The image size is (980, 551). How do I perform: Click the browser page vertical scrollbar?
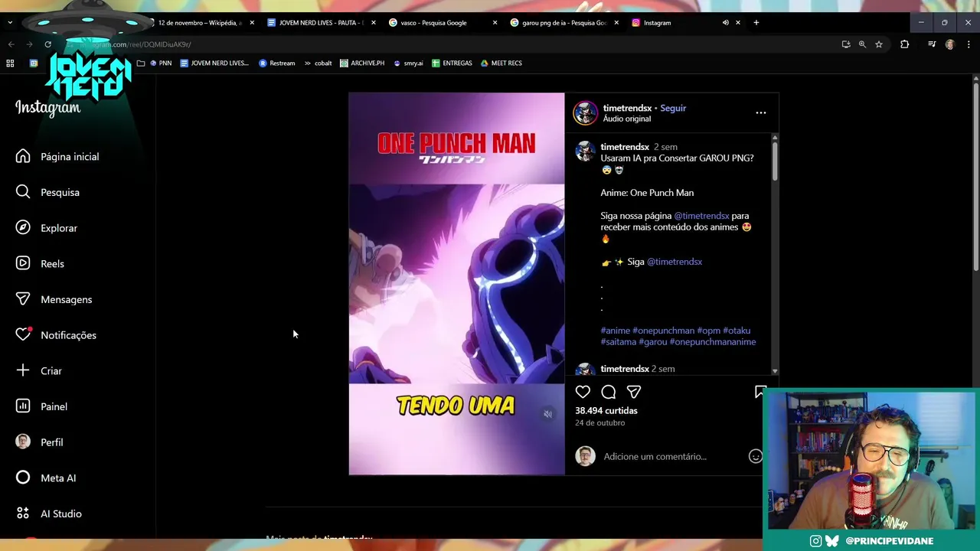pyautogui.click(x=975, y=176)
